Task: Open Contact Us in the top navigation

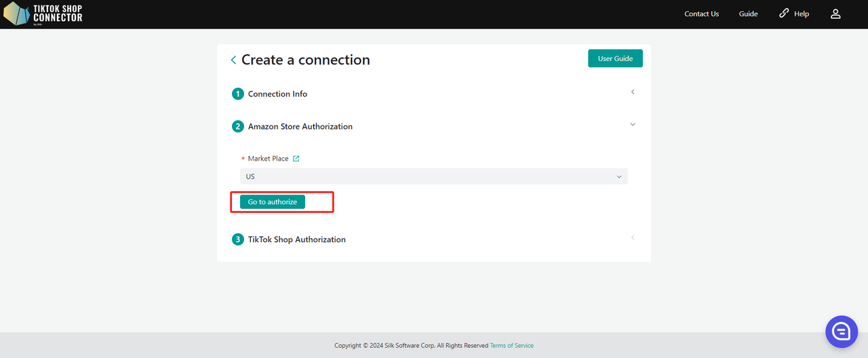Action: (701, 14)
